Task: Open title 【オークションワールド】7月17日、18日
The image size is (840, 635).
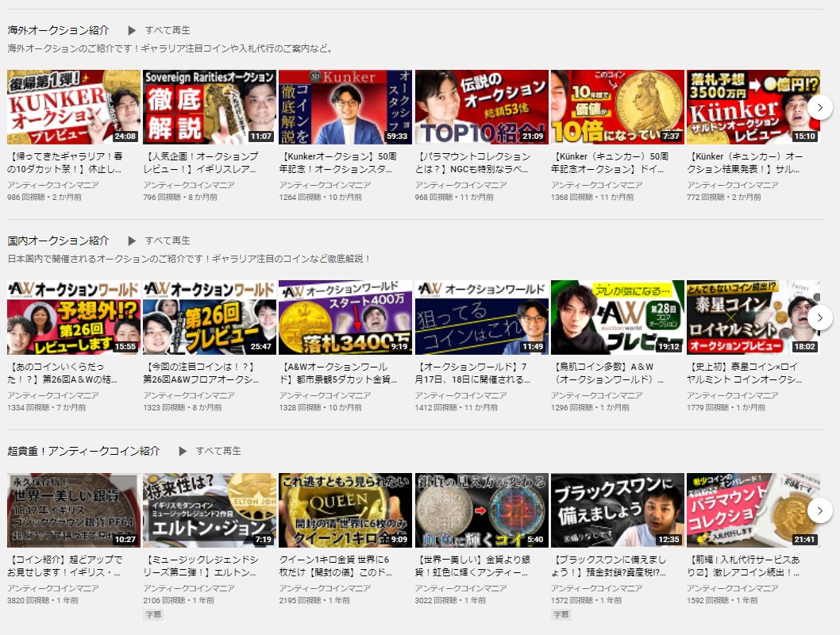Action: [x=472, y=373]
